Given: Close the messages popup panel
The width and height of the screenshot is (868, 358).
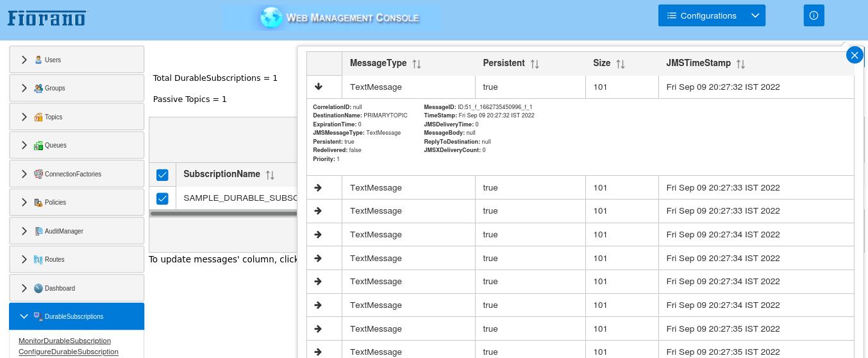Looking at the screenshot, I should click(x=855, y=55).
